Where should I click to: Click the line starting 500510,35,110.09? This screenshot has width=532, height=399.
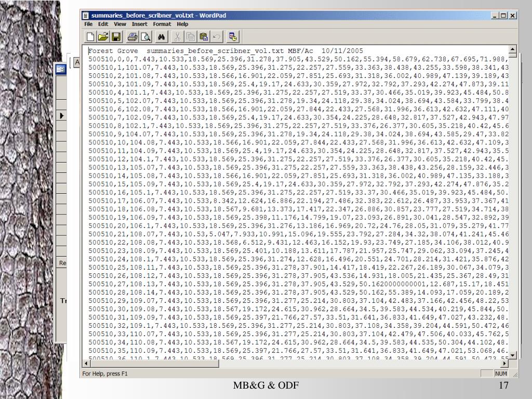pos(298,351)
